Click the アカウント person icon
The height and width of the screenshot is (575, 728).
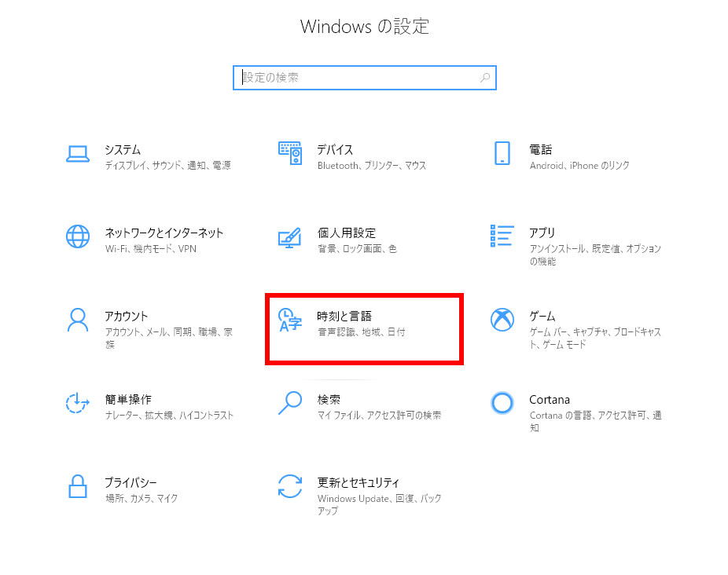click(x=78, y=320)
